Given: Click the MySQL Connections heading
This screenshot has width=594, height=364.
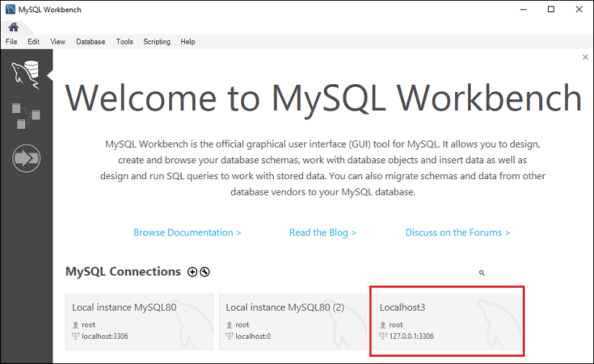Looking at the screenshot, I should click(x=123, y=272).
